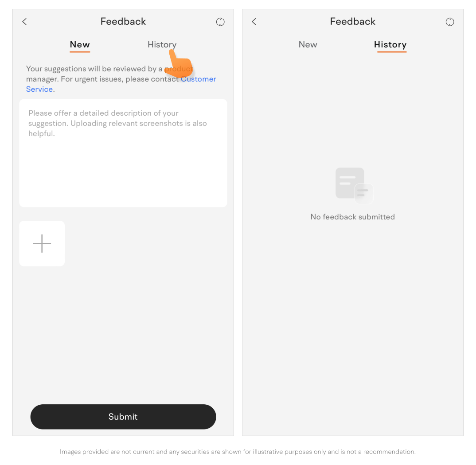The image size is (476, 465).
Task: Tap the back arrow on the empty-history screen
Action: click(x=254, y=22)
